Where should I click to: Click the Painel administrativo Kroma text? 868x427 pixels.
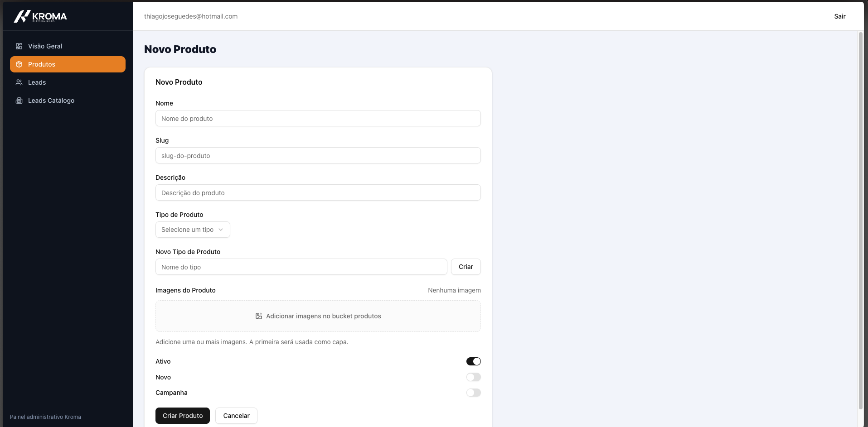pos(45,417)
